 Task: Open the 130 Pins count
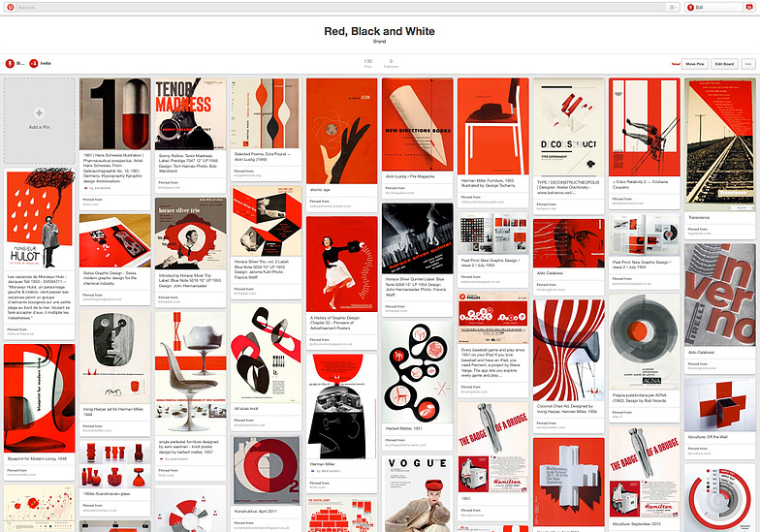click(368, 64)
